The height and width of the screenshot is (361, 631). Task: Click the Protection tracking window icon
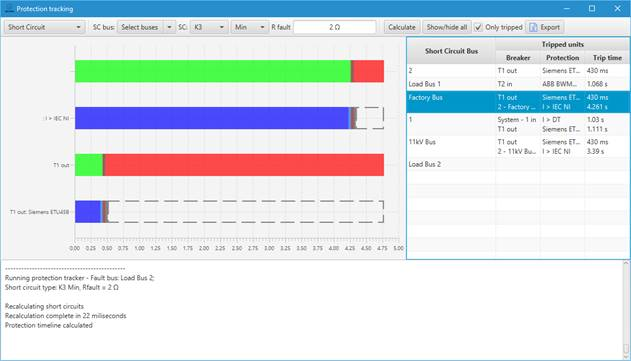coord(9,8)
